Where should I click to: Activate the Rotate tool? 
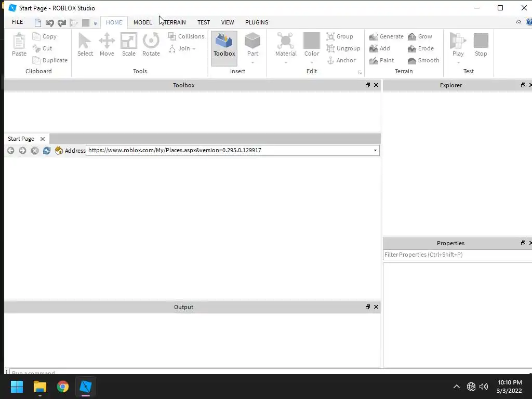151,45
